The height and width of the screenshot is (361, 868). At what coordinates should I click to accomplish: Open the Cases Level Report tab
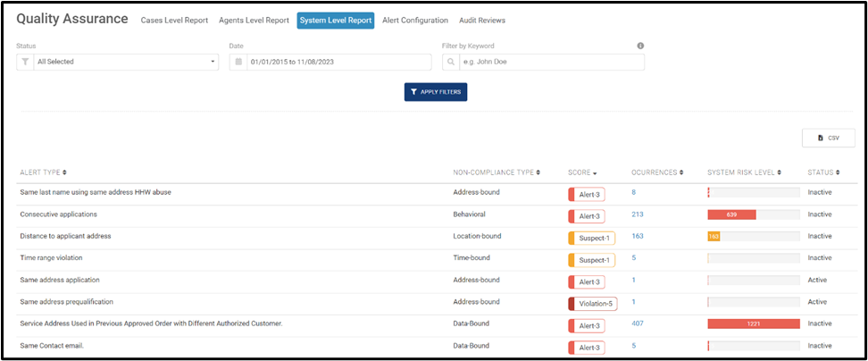tap(174, 21)
